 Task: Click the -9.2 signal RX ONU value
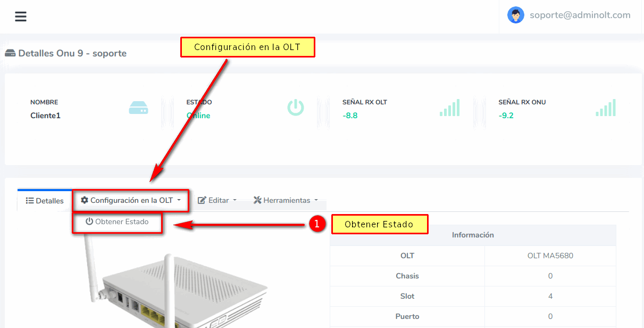click(506, 116)
